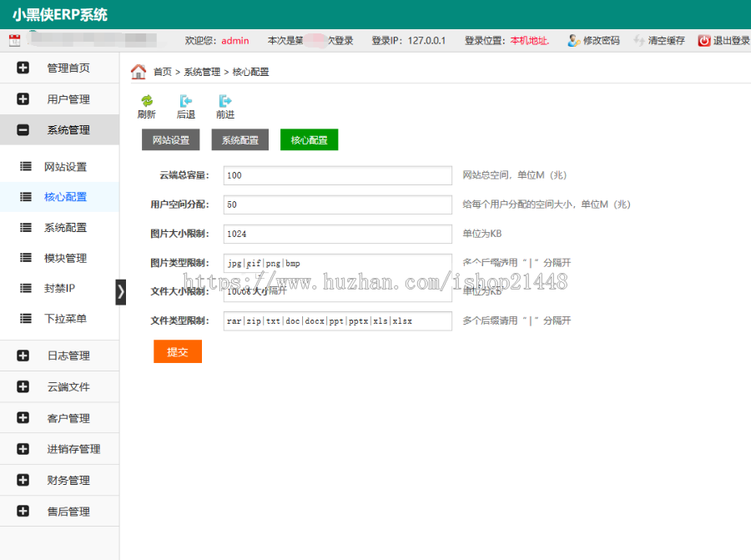Click 系统管理 breadcrumb link
This screenshot has width=751, height=560.
(202, 72)
